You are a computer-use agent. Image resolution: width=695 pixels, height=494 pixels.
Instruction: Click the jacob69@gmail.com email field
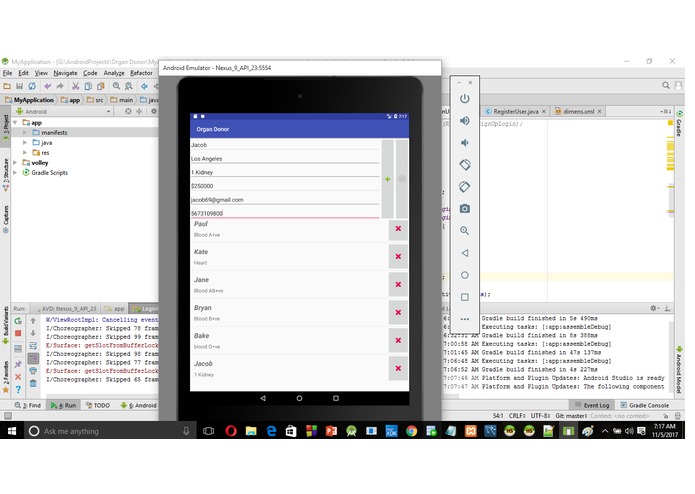285,200
